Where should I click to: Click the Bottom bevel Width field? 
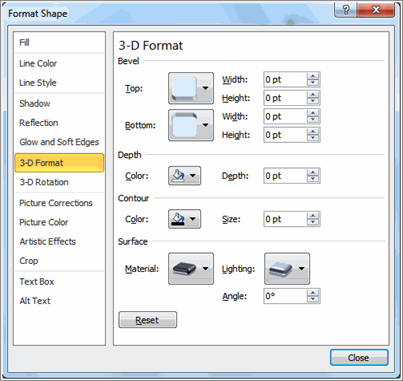click(285, 117)
